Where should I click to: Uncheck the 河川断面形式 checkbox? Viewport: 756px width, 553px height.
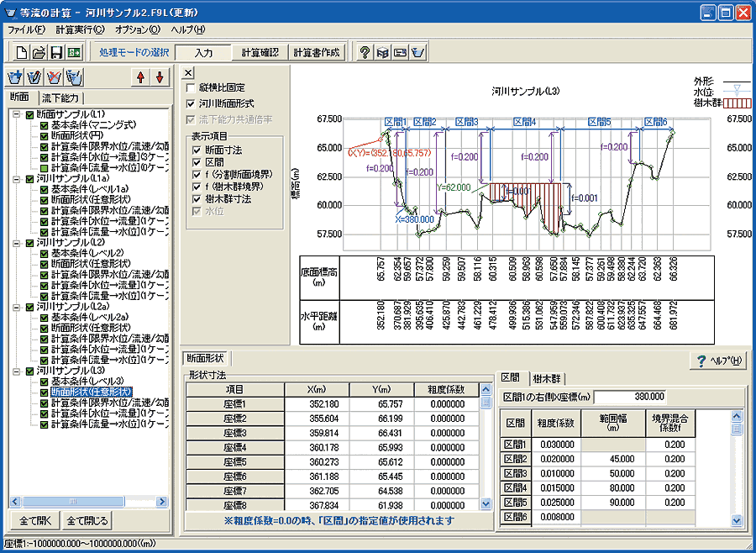click(191, 103)
